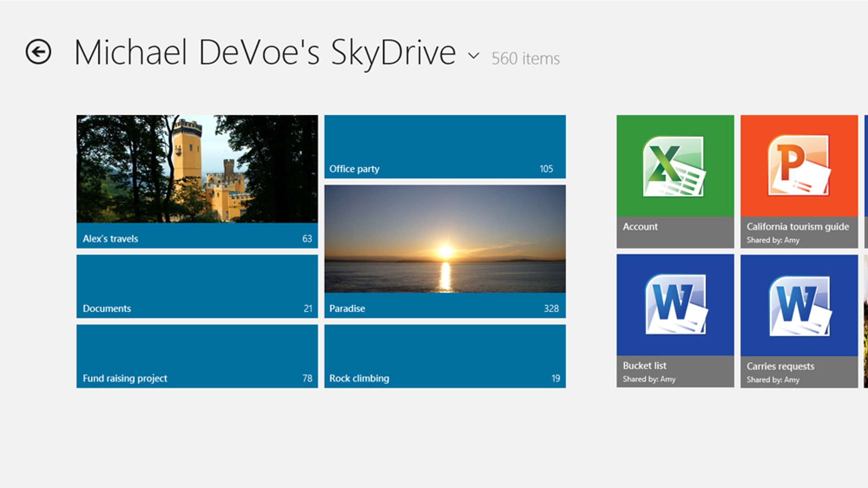Expand the SkyDrive title dropdown chevron
The height and width of the screenshot is (488, 868).
(x=473, y=56)
